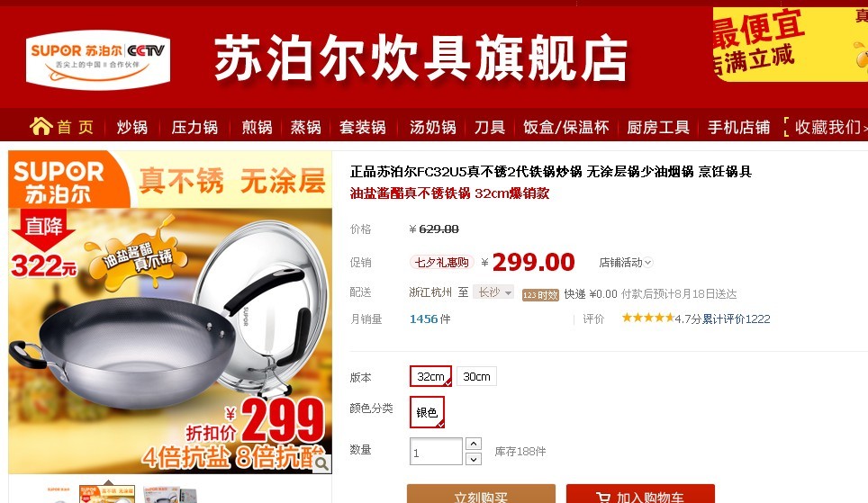
Task: Open the 长沙 destination city dropdown
Action: click(x=493, y=292)
